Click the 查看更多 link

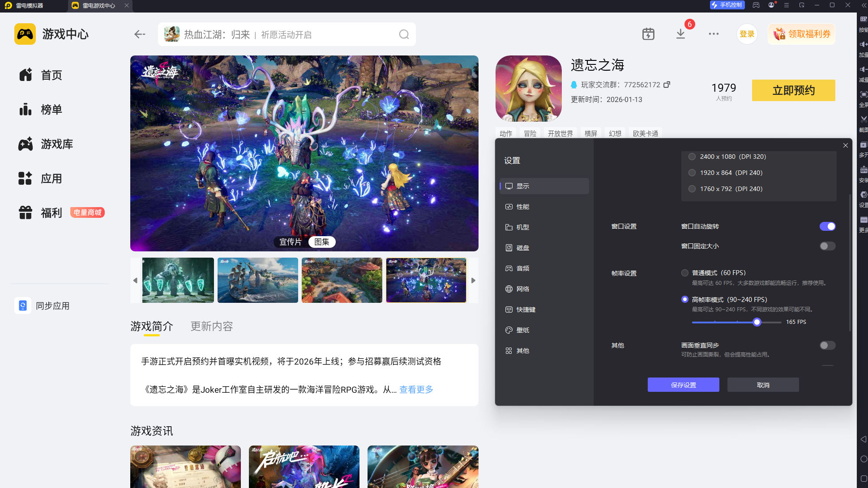click(x=416, y=390)
